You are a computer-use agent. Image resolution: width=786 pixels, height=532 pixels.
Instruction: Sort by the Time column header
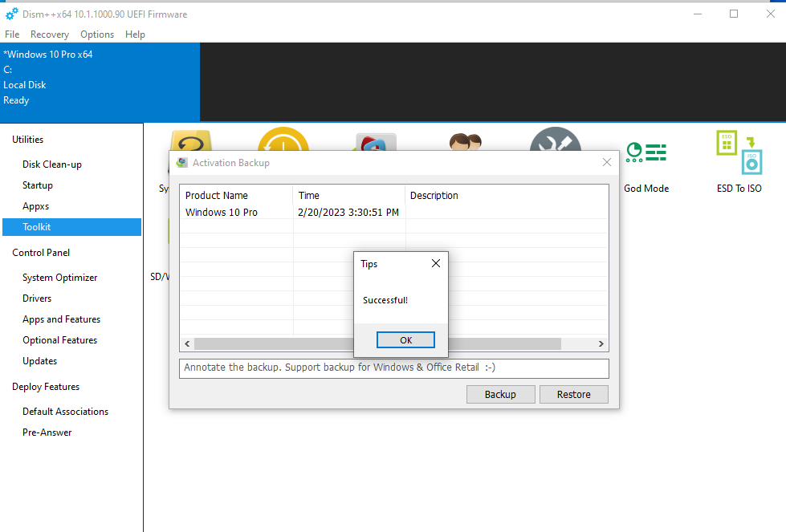(x=349, y=195)
